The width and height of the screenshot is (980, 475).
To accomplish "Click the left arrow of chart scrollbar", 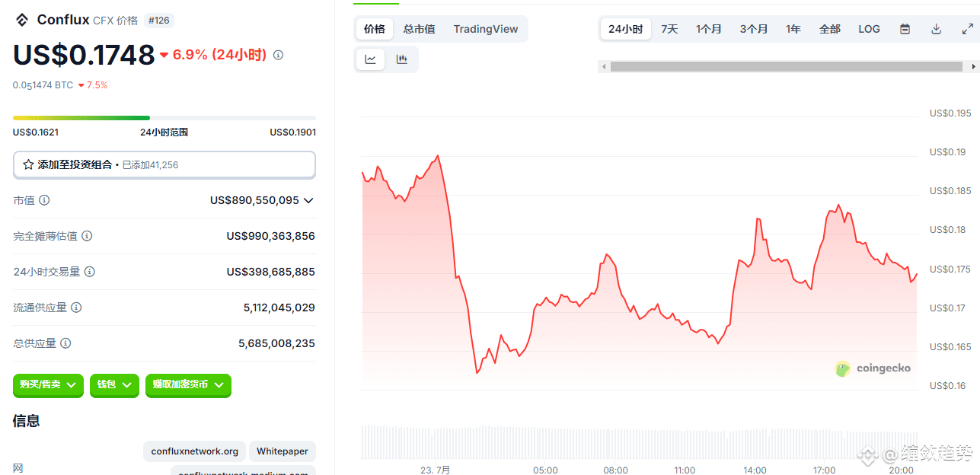I will pos(604,67).
